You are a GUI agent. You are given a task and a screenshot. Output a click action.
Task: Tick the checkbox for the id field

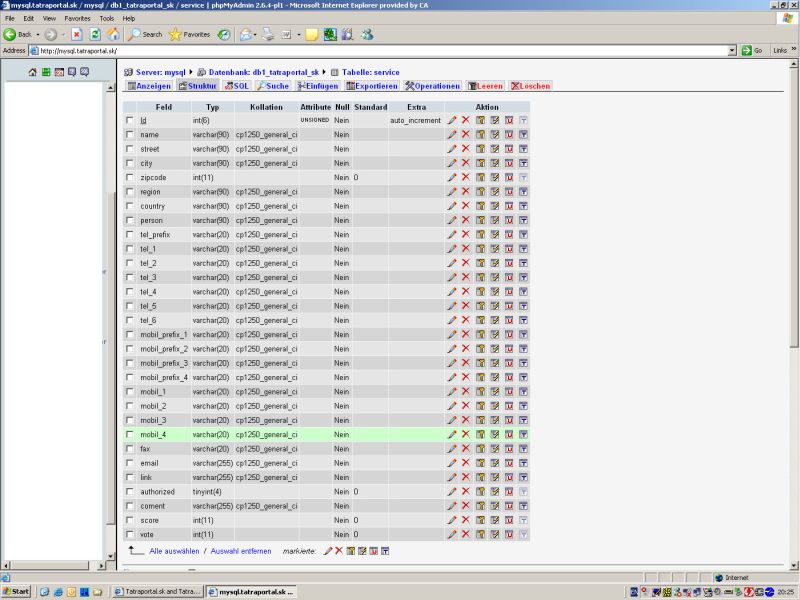coord(130,120)
